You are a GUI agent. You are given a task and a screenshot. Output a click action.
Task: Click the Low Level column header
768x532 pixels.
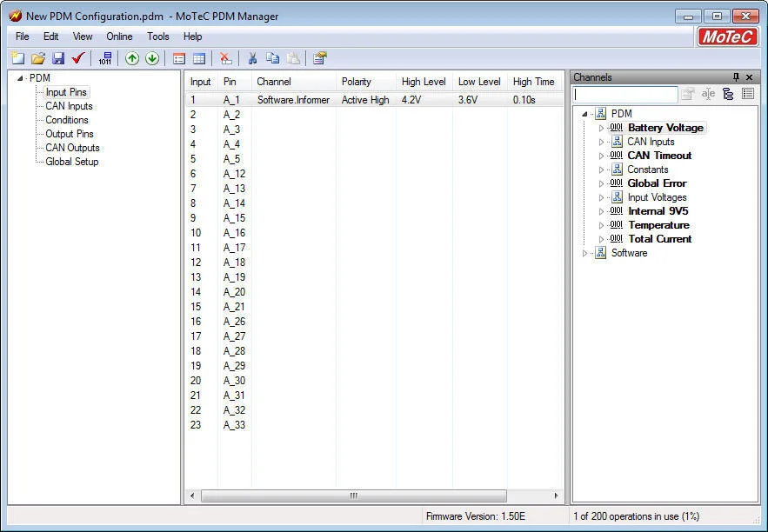point(480,82)
